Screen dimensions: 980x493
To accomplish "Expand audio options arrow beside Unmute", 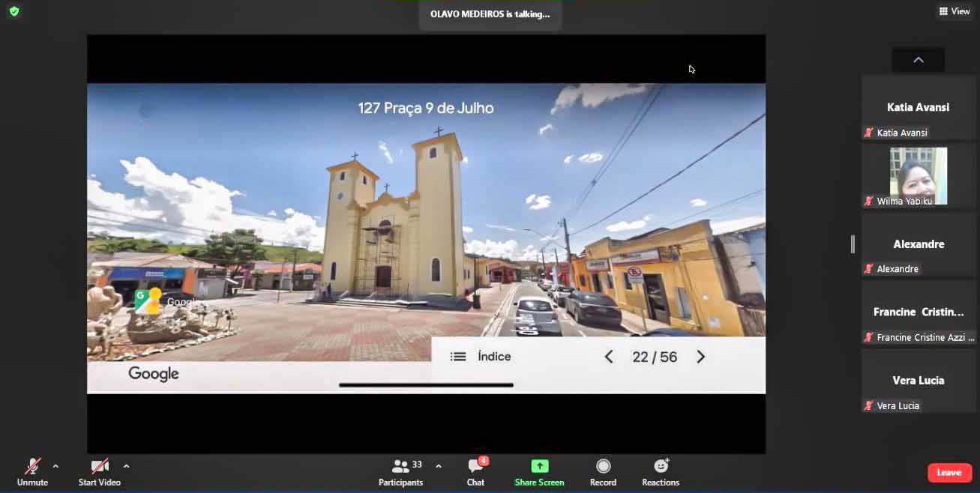I will pos(55,466).
